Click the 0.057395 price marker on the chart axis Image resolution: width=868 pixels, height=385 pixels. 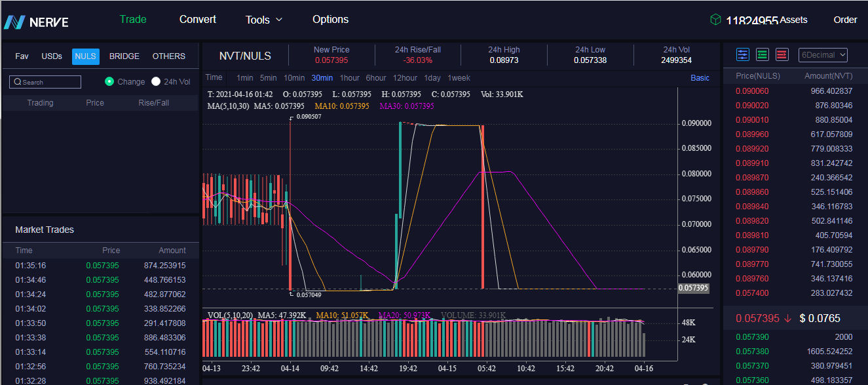pyautogui.click(x=694, y=288)
